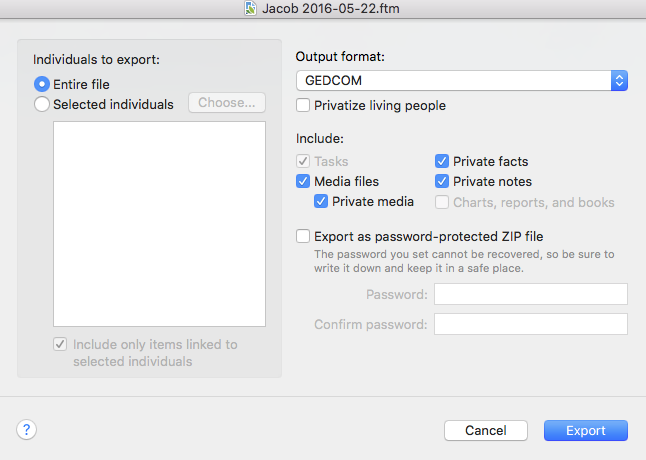Toggle the Private media checkbox
646x460 pixels.
321,201
